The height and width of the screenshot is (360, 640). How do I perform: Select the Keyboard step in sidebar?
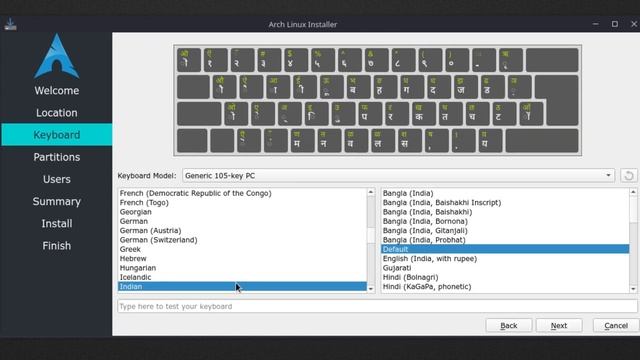(57, 135)
